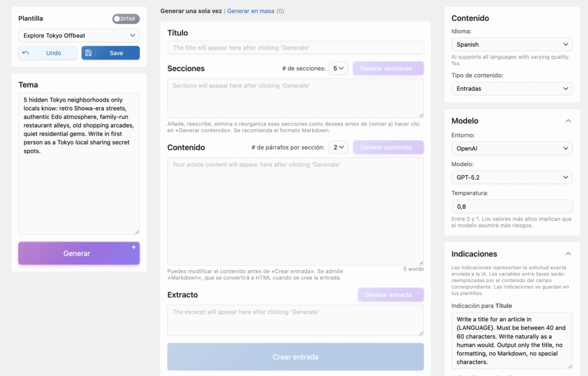Collapse the Indicaciones panel with its chevron
The height and width of the screenshot is (376, 588).
click(568, 254)
